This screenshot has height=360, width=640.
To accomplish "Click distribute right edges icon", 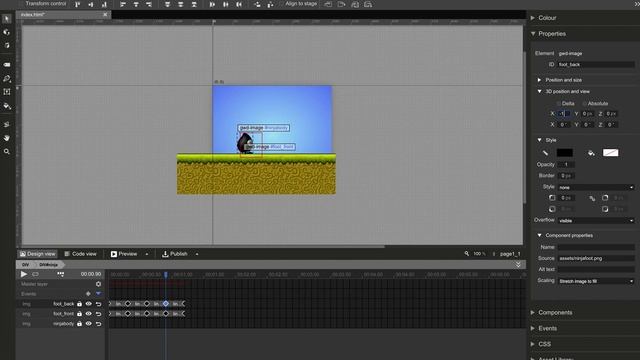I will coord(239,4).
